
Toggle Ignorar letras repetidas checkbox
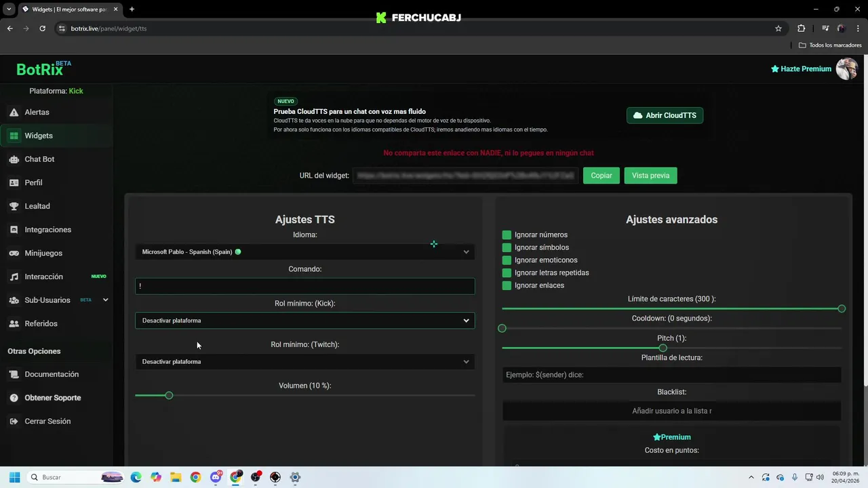[507, 272]
